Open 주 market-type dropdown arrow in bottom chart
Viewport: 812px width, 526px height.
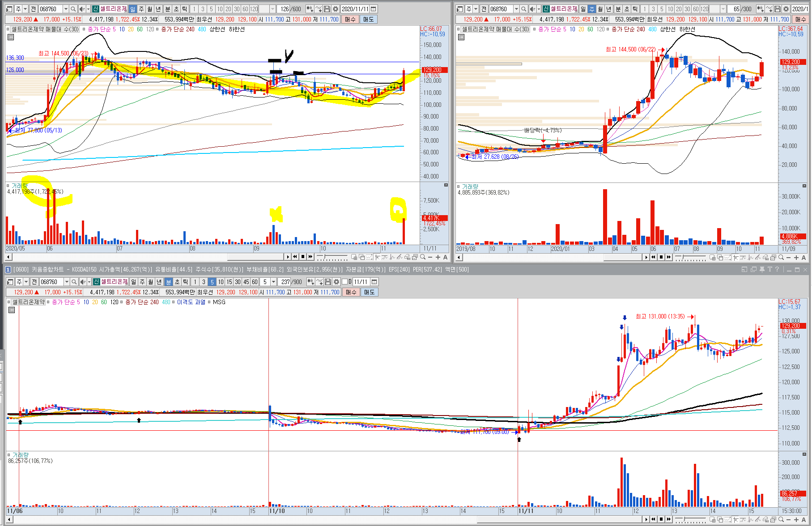coord(26,282)
